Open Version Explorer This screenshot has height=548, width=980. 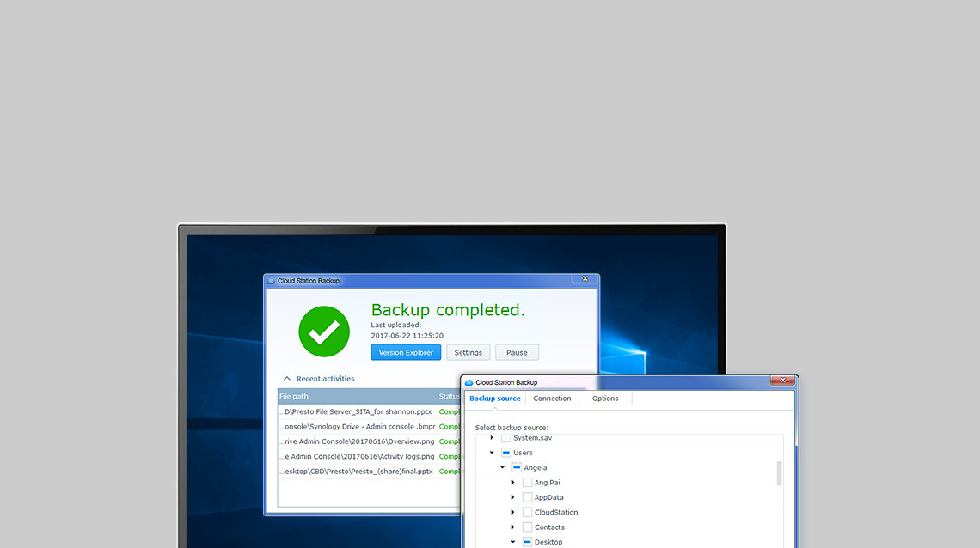point(406,353)
